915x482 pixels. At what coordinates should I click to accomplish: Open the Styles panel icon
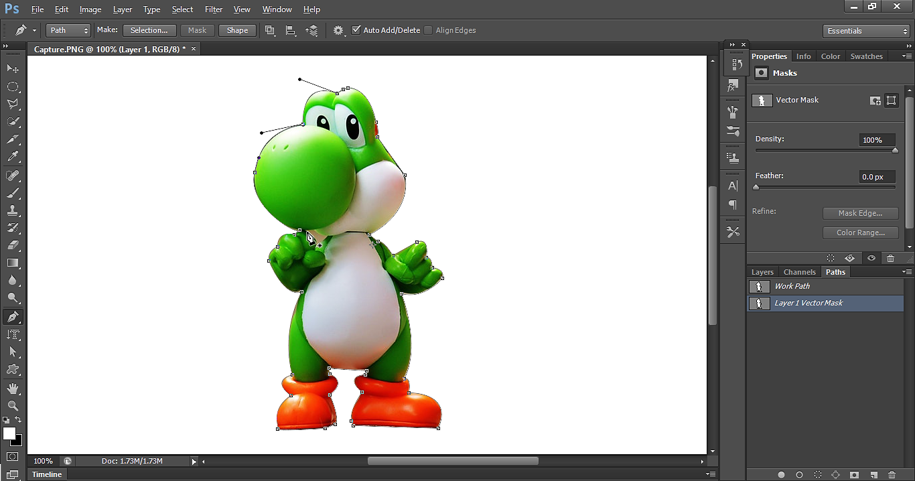734,86
